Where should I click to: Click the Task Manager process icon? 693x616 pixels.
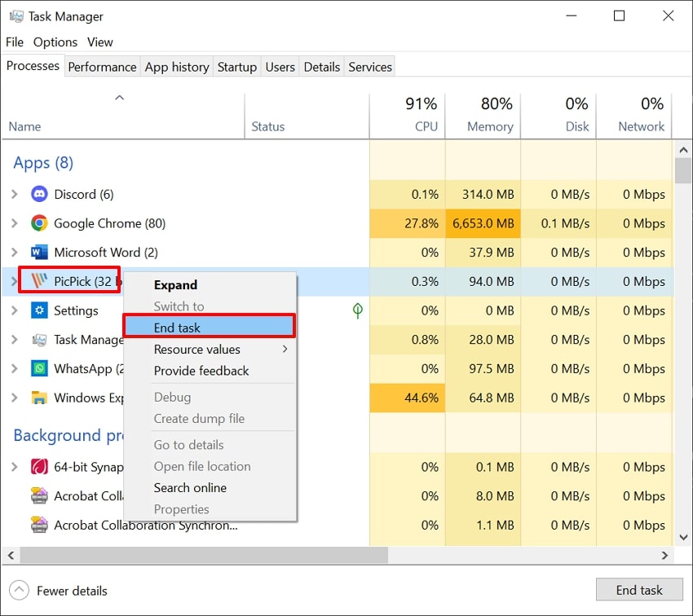click(39, 340)
